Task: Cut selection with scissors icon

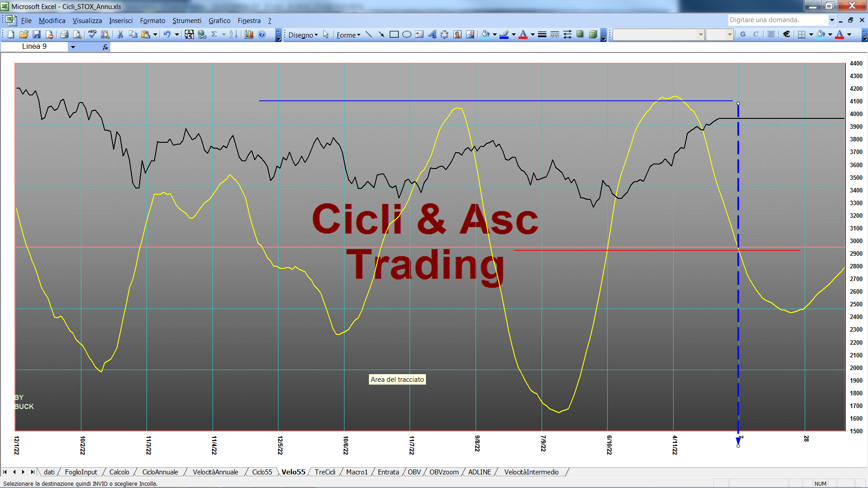Action: click(x=120, y=34)
